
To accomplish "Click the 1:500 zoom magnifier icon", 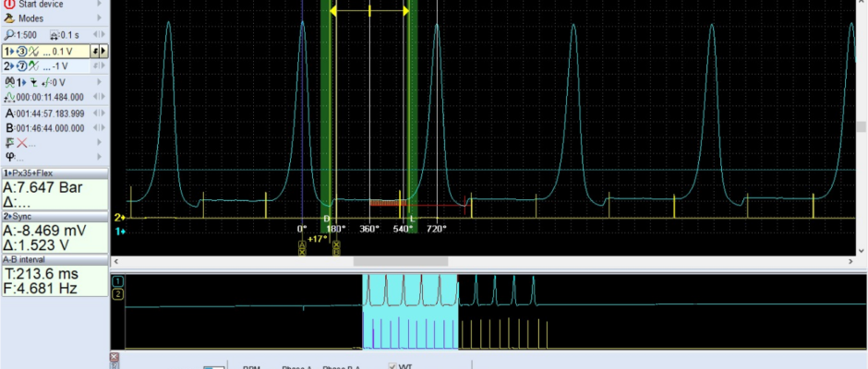I will click(x=9, y=34).
